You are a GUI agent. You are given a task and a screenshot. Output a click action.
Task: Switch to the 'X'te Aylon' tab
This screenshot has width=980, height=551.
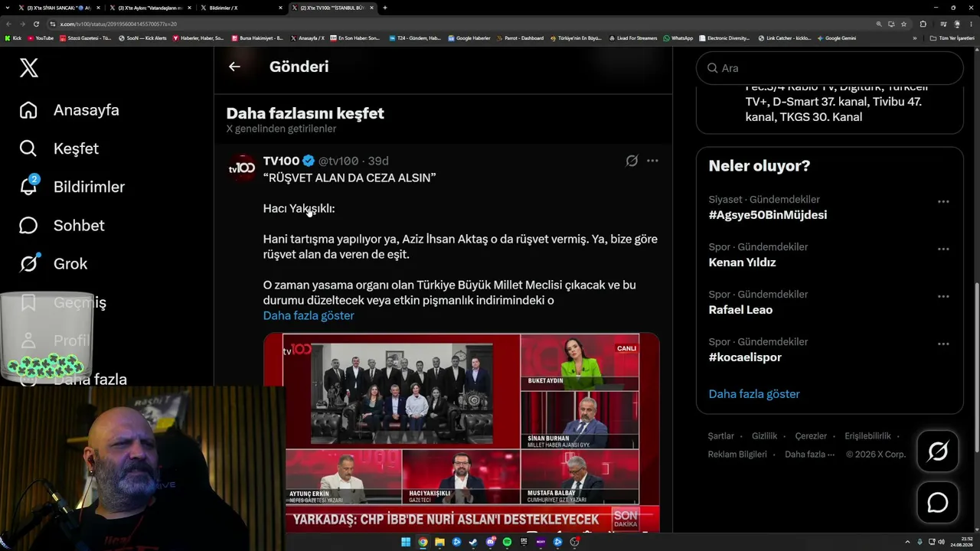(x=150, y=8)
